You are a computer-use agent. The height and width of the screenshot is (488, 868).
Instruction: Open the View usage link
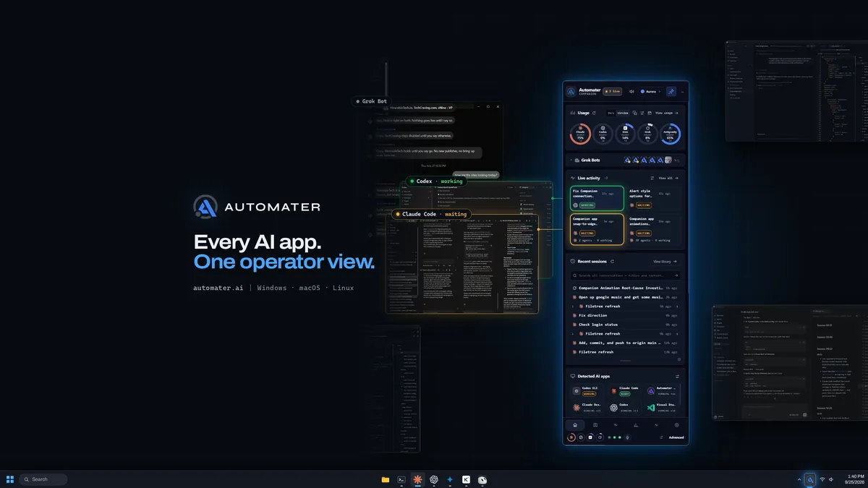[666, 113]
